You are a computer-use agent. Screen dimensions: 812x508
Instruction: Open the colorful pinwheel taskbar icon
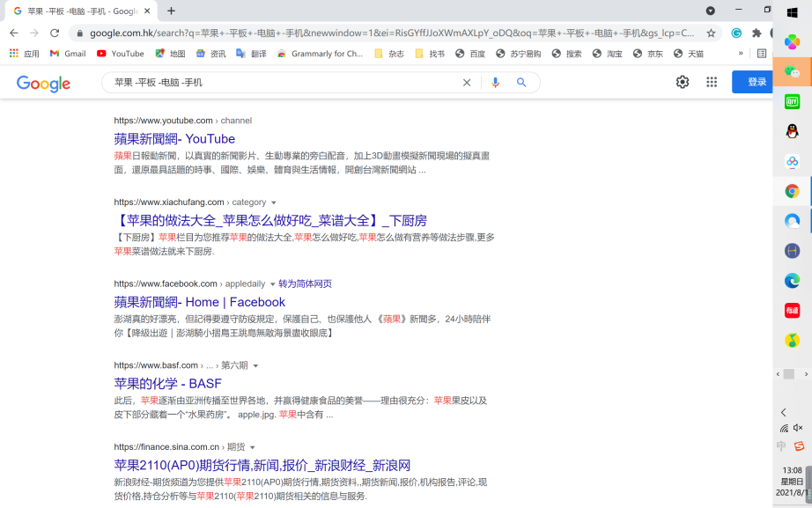[793, 42]
